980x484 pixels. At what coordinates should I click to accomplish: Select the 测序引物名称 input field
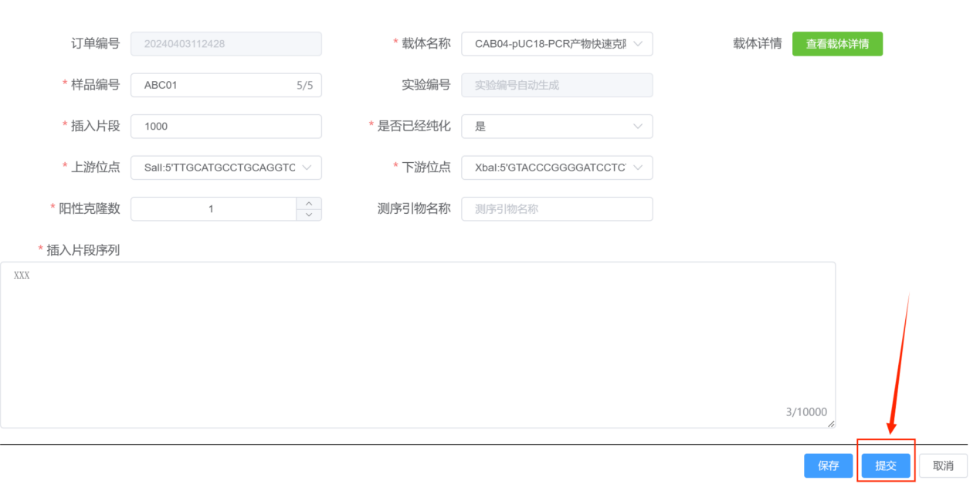click(557, 208)
